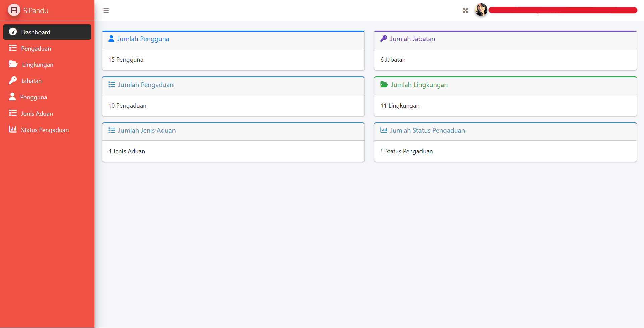Image resolution: width=644 pixels, height=328 pixels.
Task: Click the SiPandu logo icon
Action: (14, 10)
